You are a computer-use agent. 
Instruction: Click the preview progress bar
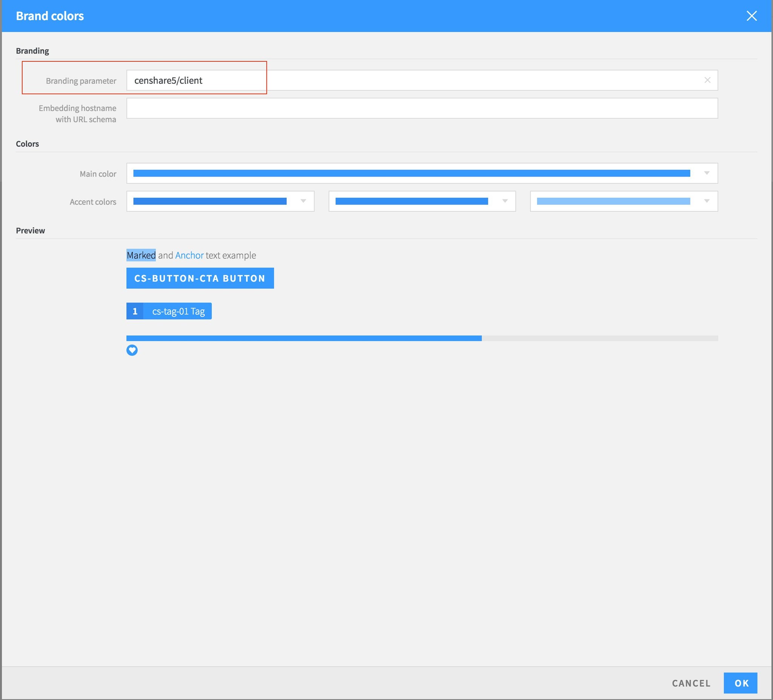pos(422,338)
